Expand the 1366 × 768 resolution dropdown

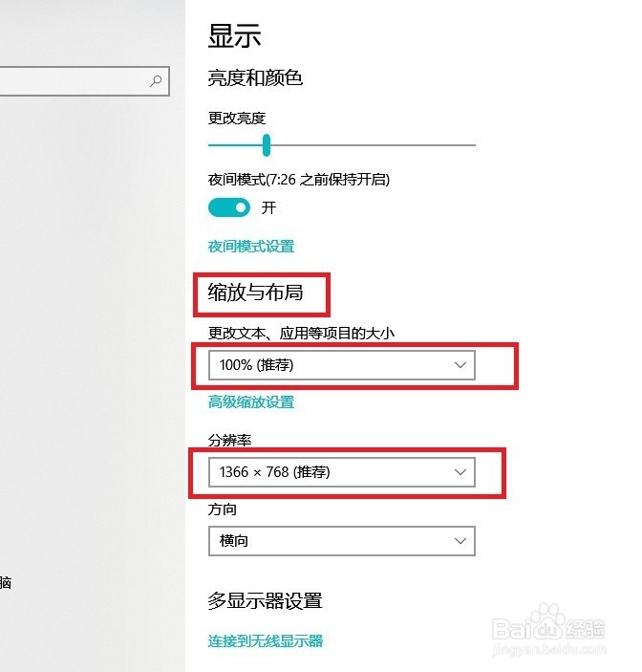pos(341,472)
